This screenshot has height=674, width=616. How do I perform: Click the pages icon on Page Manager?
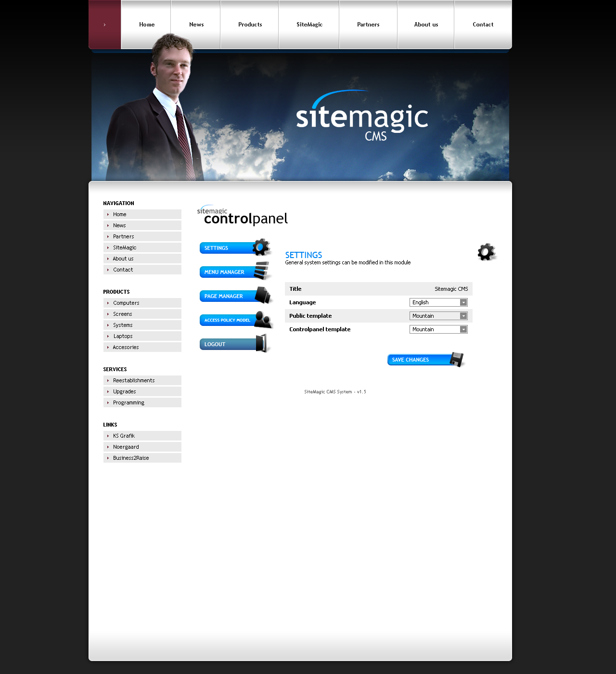263,295
